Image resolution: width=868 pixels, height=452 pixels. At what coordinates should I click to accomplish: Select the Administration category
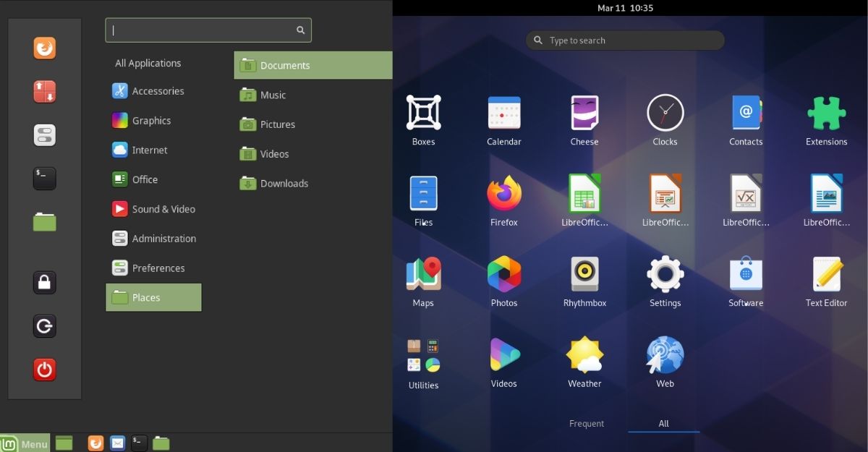pos(153,239)
